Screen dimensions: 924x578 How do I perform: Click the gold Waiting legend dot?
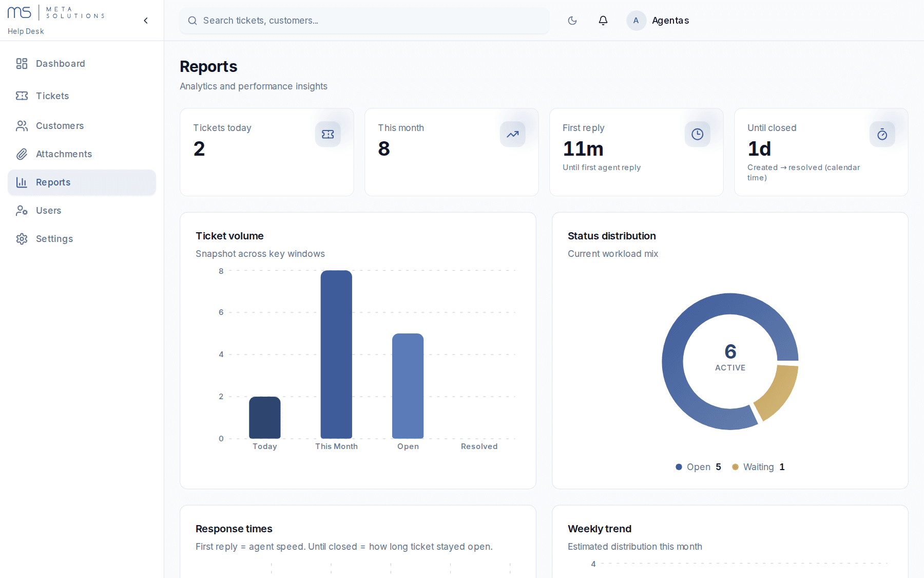point(735,467)
